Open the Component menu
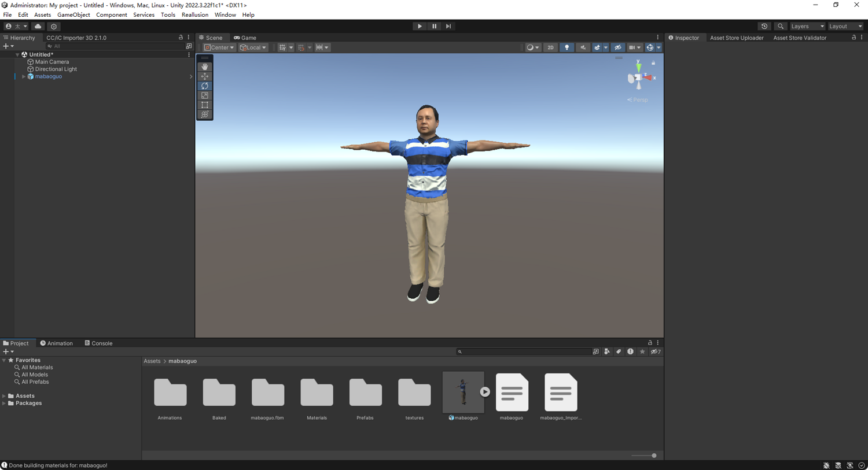 point(111,14)
